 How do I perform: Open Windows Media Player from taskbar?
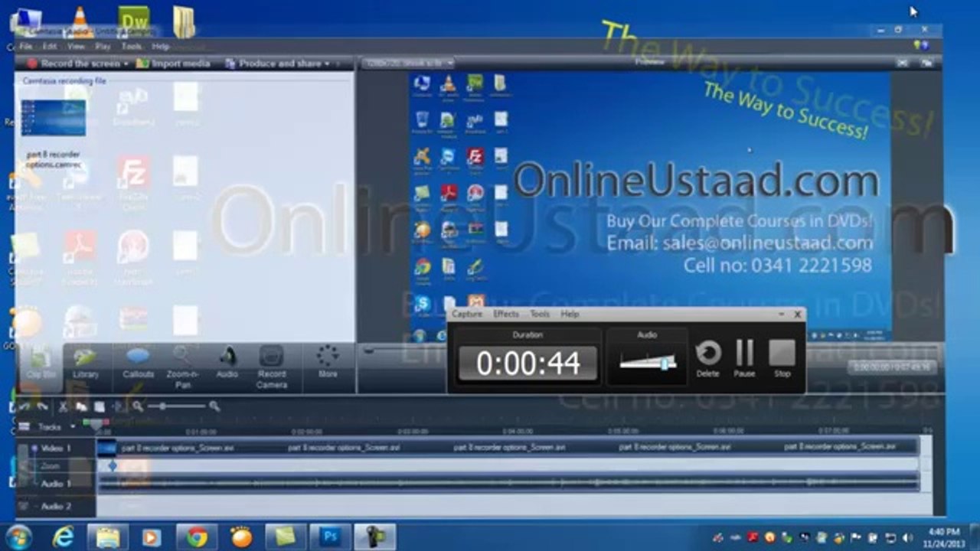pos(152,537)
